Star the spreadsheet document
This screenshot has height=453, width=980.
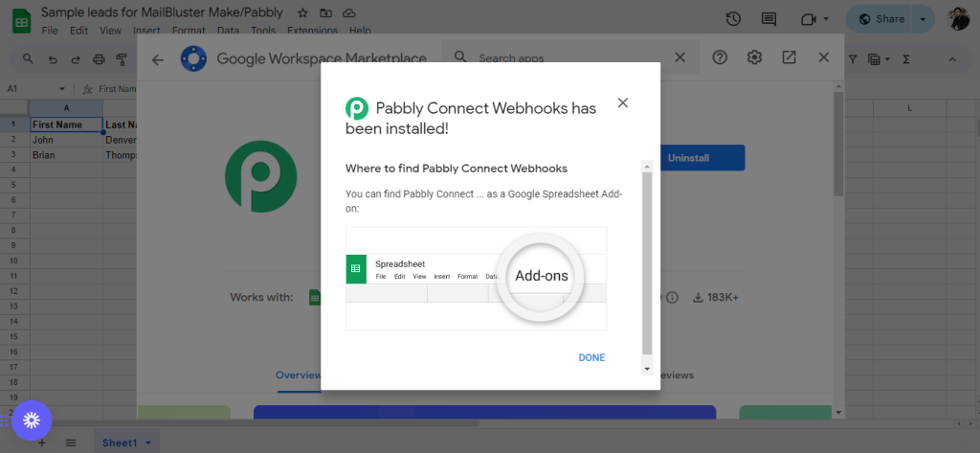(302, 12)
